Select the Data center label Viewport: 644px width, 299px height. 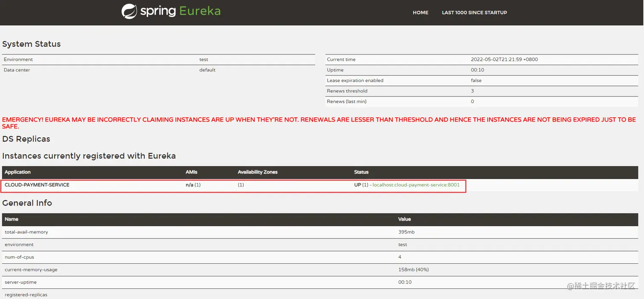pos(17,70)
